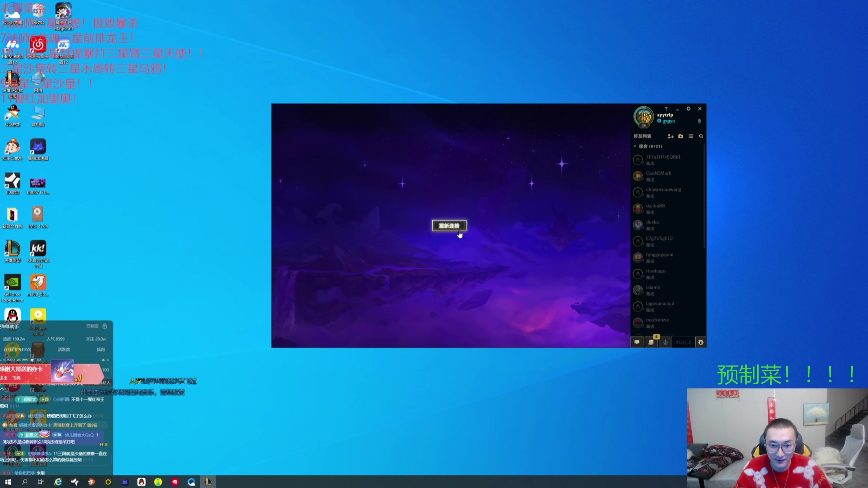This screenshot has height=488, width=868.
Task: Select friend mackenzie
Action: tap(667, 322)
